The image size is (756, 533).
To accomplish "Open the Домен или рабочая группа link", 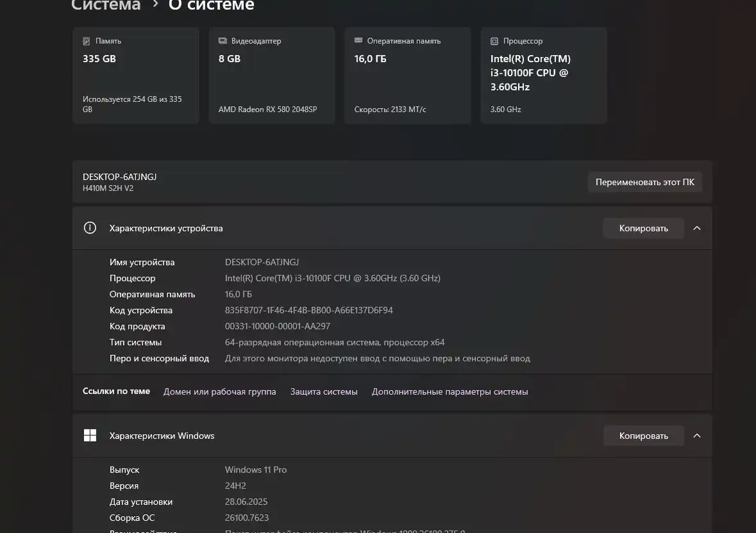I will pos(219,391).
